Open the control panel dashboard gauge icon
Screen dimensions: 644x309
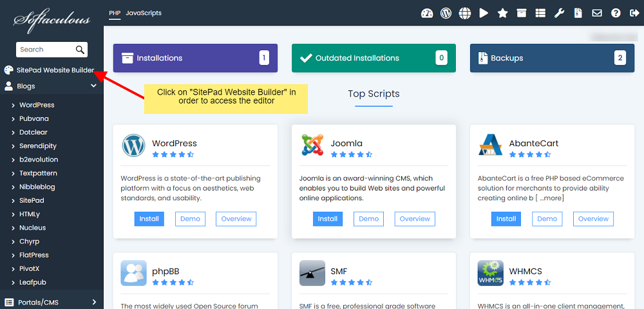427,13
